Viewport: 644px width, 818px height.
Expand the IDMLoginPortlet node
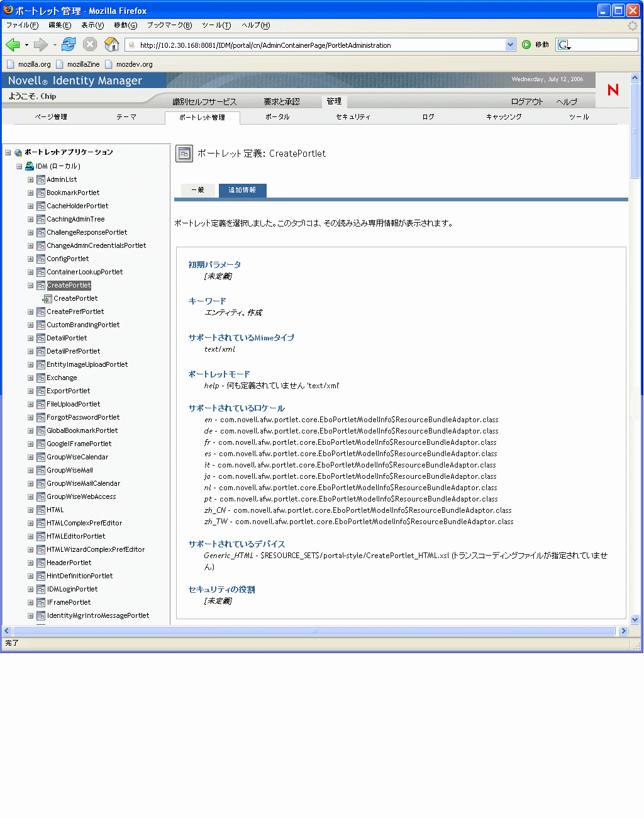tap(30, 590)
